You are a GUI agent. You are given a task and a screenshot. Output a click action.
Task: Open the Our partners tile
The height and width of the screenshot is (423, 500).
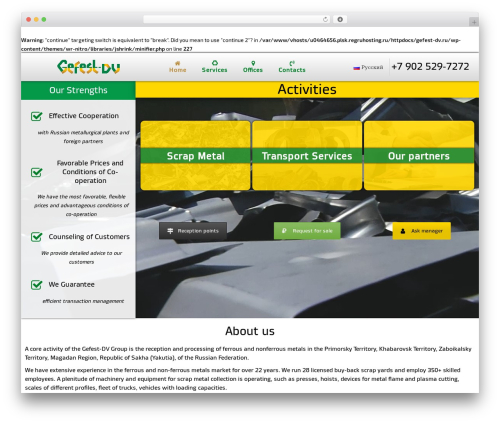coord(419,156)
